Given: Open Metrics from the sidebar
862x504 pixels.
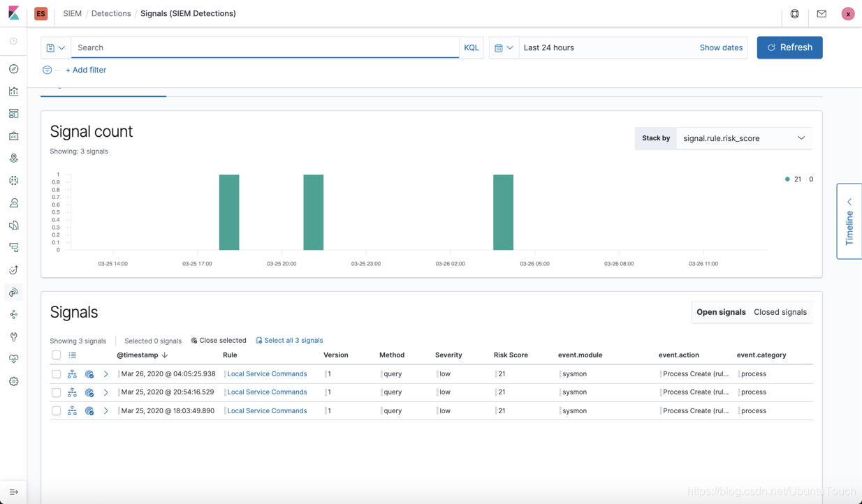Looking at the screenshot, I should pyautogui.click(x=13, y=203).
